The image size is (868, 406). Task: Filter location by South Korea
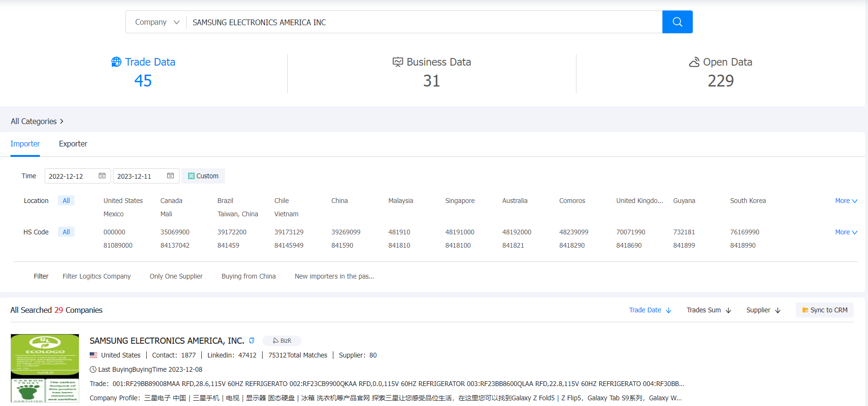pos(748,201)
